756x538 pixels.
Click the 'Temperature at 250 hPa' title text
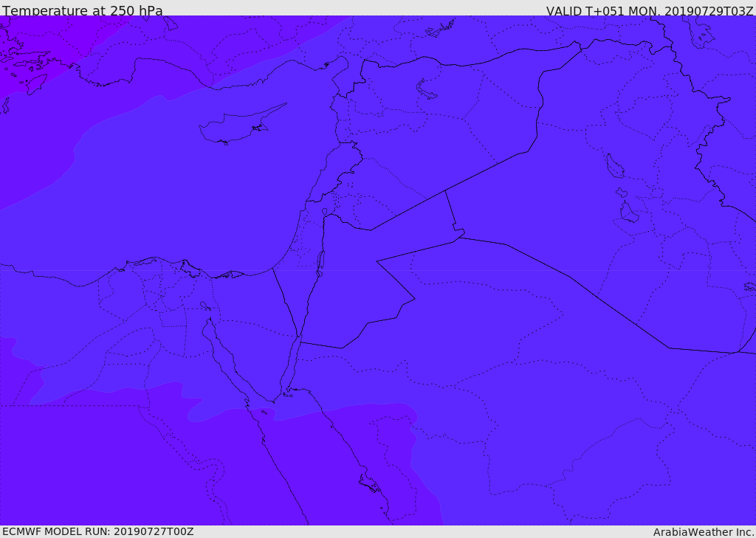pyautogui.click(x=83, y=10)
